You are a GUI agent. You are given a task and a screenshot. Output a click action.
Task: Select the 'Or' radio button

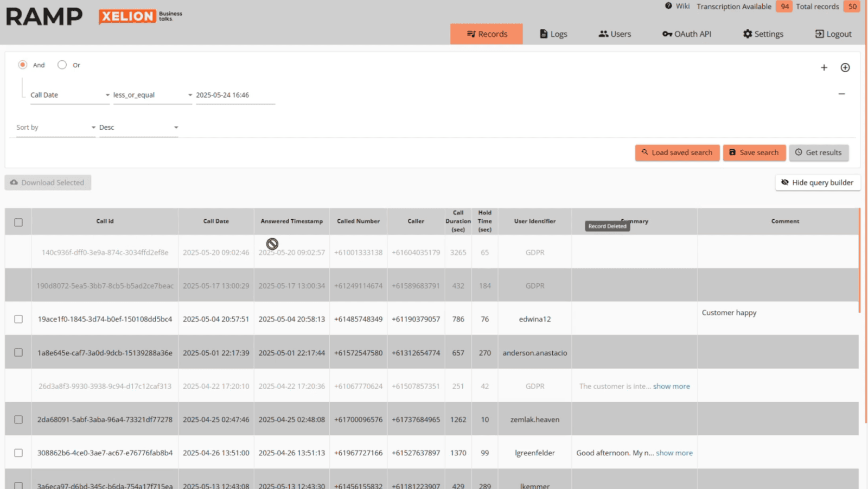tap(62, 65)
